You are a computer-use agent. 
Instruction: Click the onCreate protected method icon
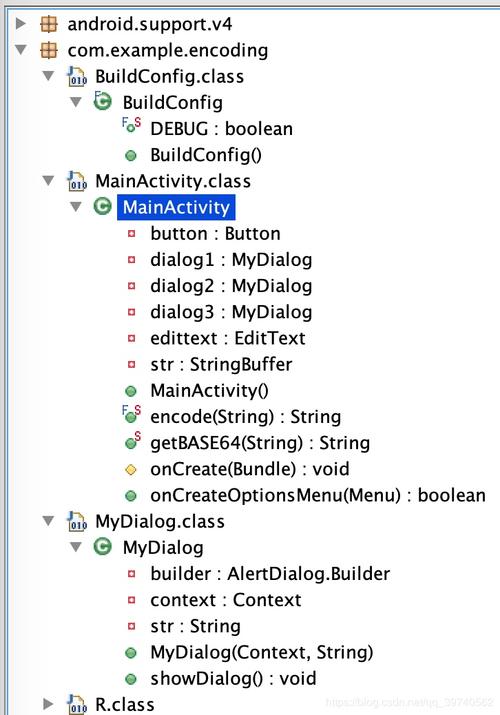coord(131,470)
